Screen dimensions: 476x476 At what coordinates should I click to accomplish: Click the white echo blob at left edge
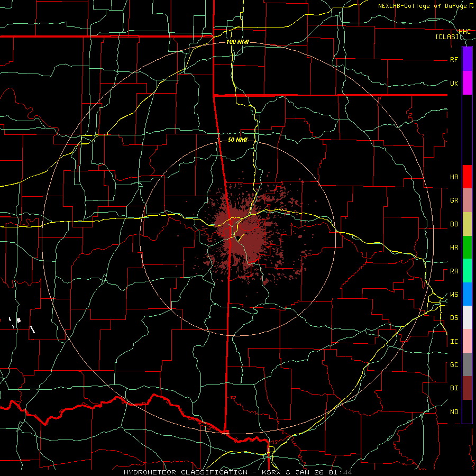tap(19, 320)
